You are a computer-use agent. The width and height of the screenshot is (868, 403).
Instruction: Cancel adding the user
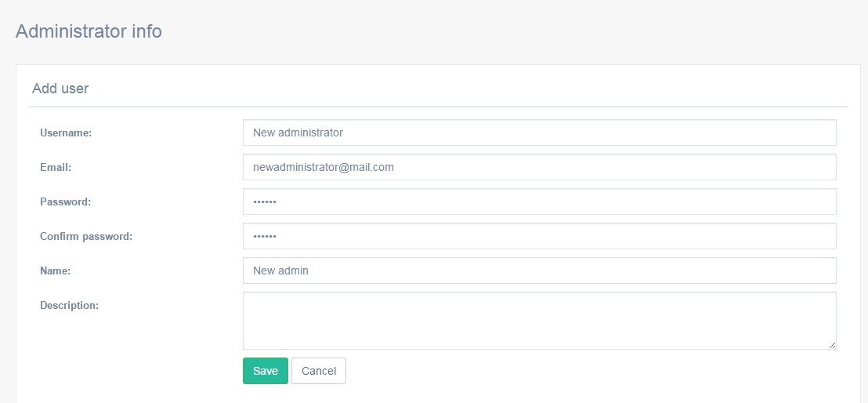(319, 371)
